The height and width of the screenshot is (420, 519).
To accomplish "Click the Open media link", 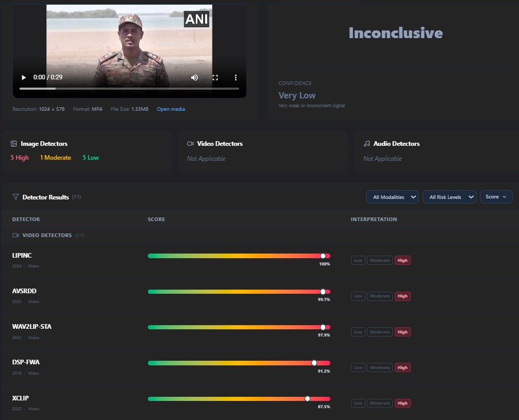I will tap(171, 109).
